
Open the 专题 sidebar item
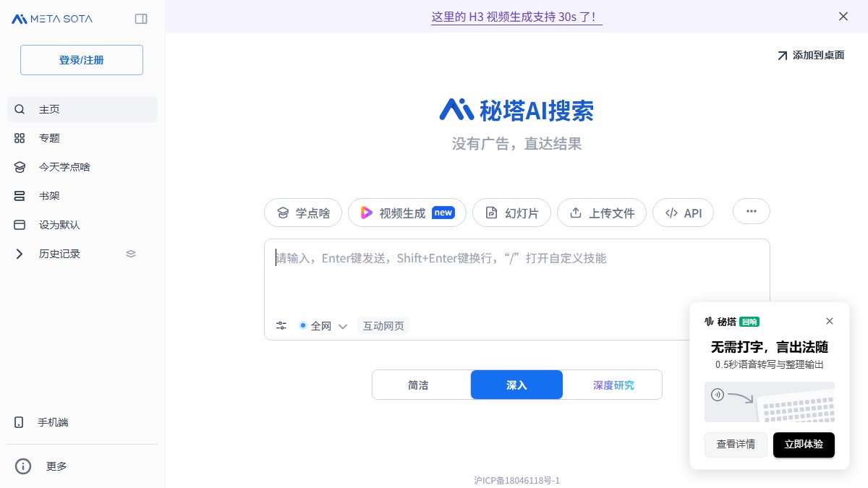(x=82, y=138)
